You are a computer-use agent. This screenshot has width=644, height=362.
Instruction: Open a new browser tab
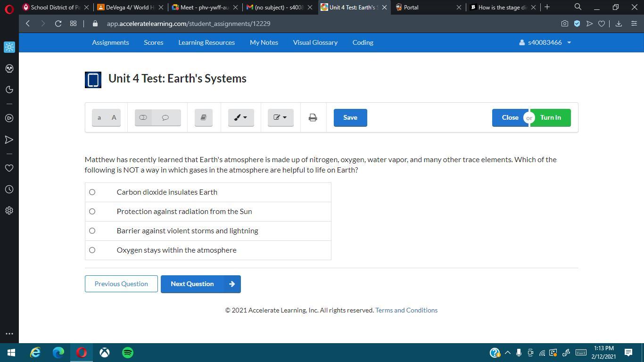coord(547,7)
